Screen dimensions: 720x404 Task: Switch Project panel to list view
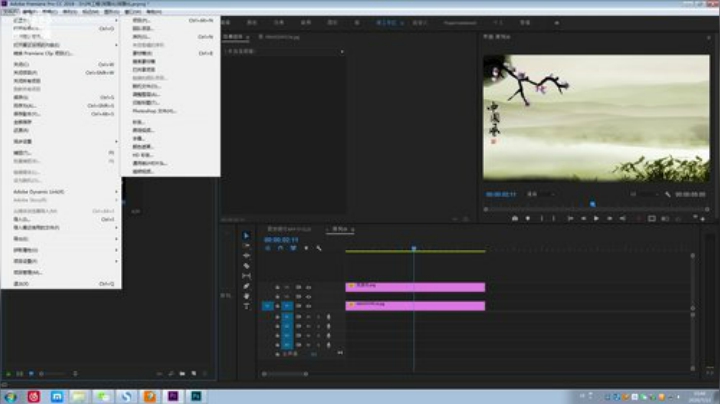(20, 374)
